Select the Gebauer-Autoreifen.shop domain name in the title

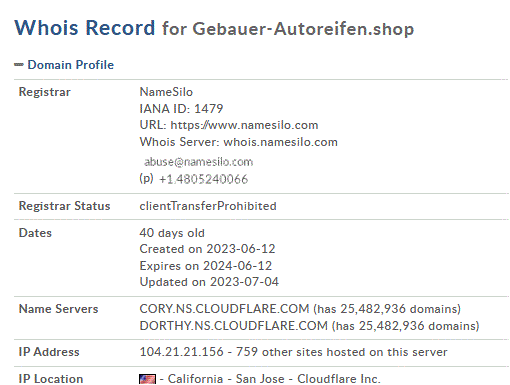(x=303, y=29)
